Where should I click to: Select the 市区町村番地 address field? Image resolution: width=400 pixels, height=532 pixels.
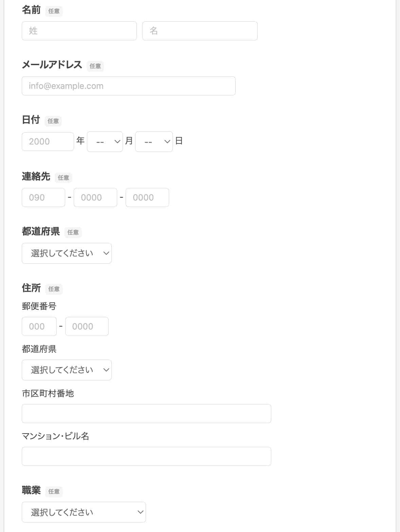(146, 414)
